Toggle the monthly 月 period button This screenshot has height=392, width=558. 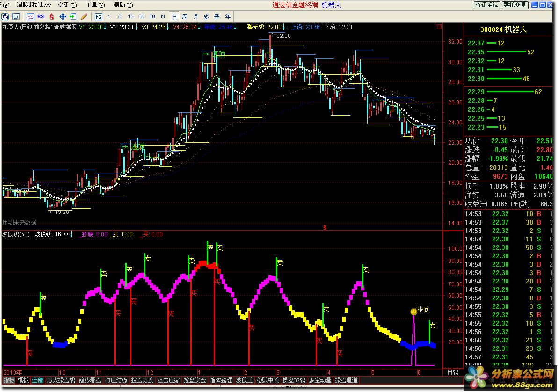pyautogui.click(x=196, y=17)
